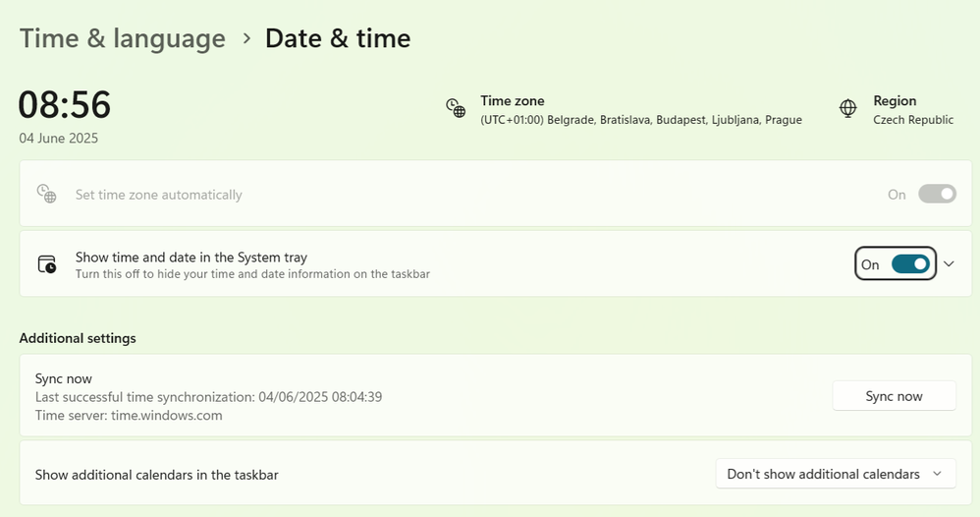The height and width of the screenshot is (517, 980).
Task: Click the Last successful time synchronization text
Action: coord(209,397)
